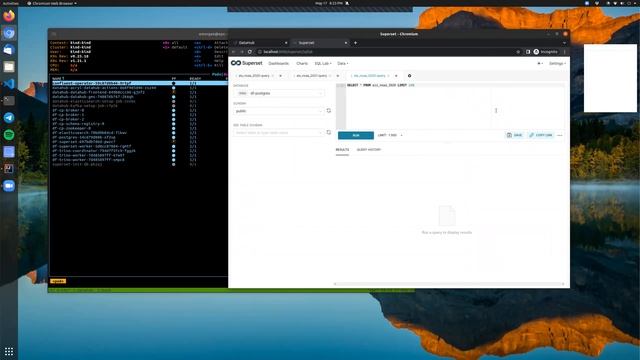
Task: Toggle the browser side panel icon
Action: pyautogui.click(x=528, y=52)
